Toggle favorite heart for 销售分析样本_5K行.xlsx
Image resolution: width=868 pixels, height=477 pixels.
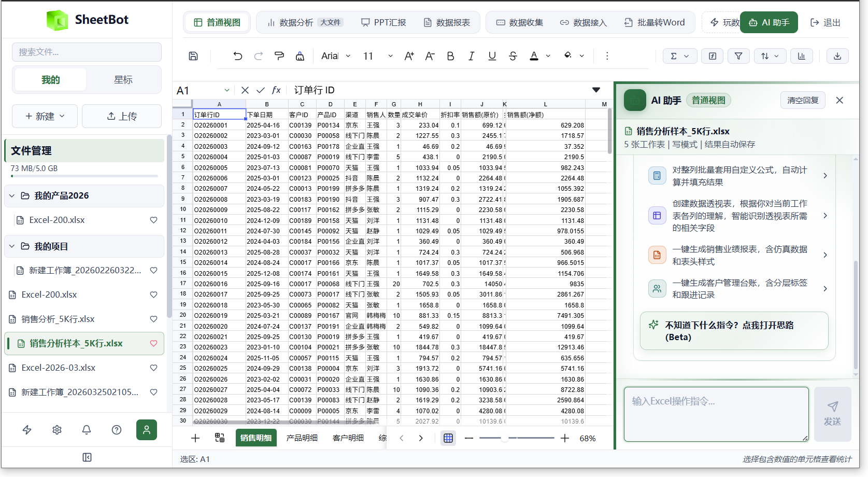pyautogui.click(x=153, y=343)
